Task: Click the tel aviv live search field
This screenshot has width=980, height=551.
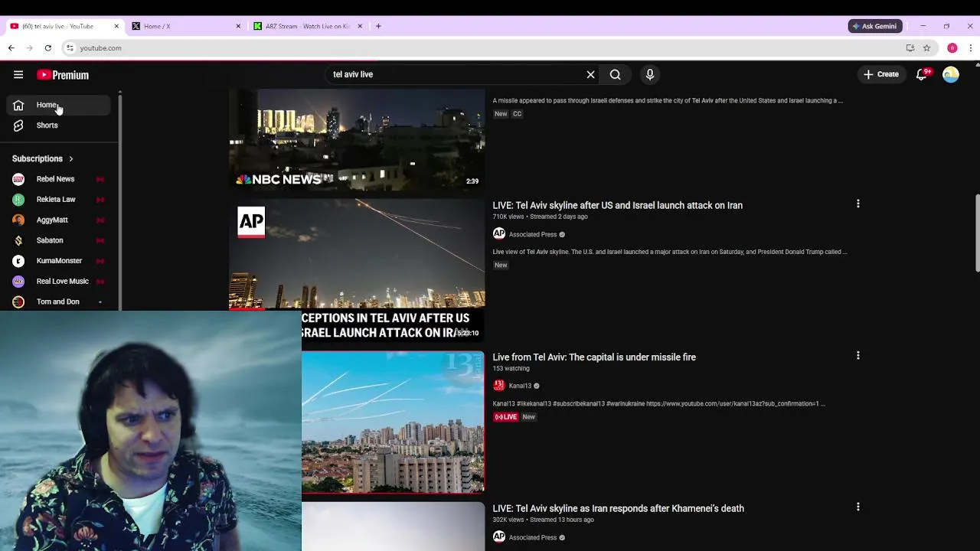Action: point(456,75)
